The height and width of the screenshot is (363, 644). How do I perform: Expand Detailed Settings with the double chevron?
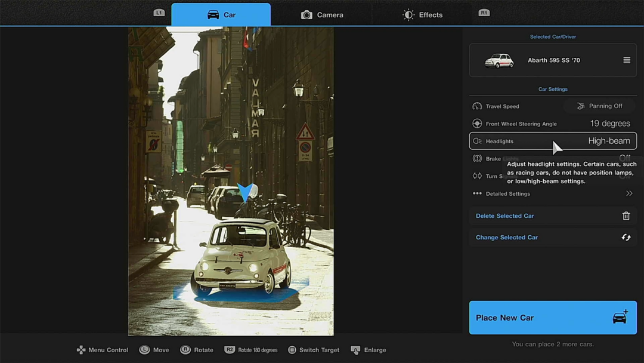pyautogui.click(x=628, y=193)
